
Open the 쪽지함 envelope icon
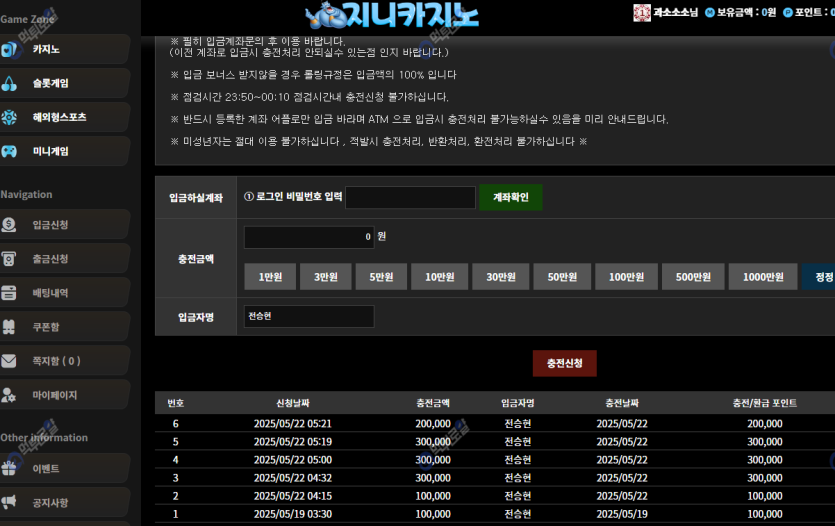pyautogui.click(x=10, y=361)
